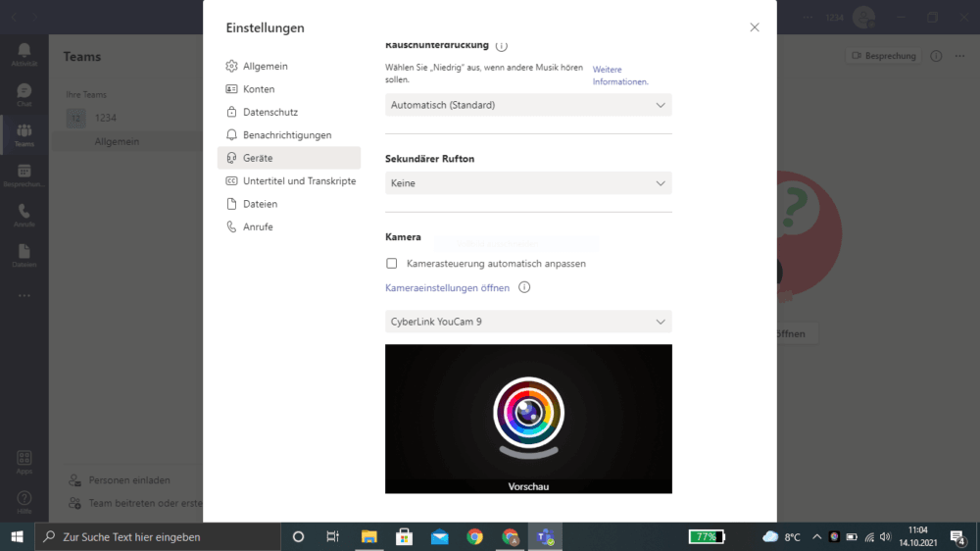Screen dimensions: 980x551
Task: Open Anrufe phone icon in left rail
Action: coord(24,215)
